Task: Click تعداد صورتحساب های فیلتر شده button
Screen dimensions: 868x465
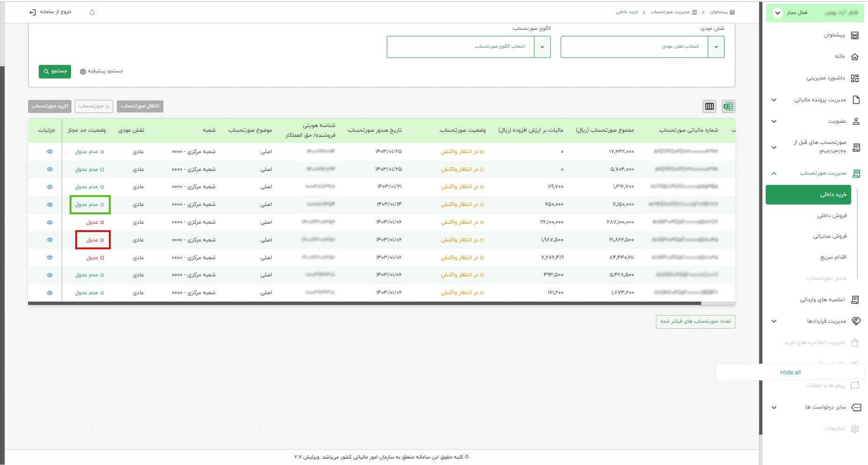Action: 696,322
